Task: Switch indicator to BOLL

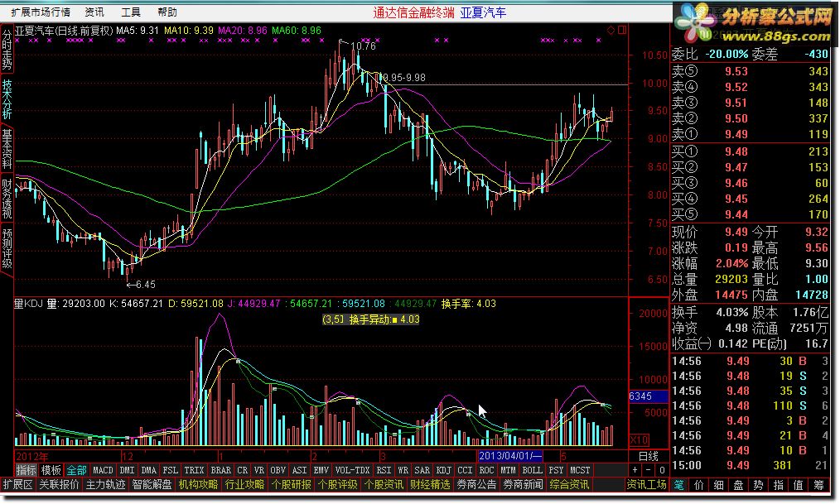Action: tap(532, 470)
